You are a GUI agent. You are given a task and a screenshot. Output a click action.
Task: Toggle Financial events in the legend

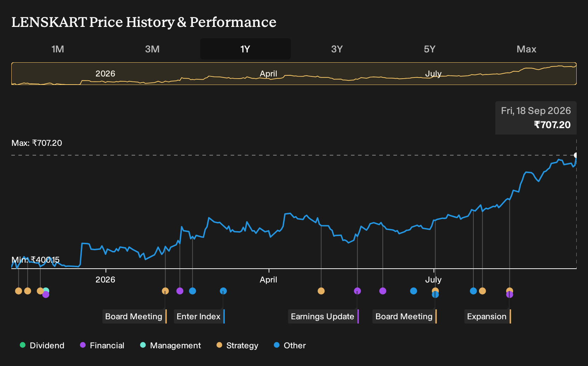pyautogui.click(x=102, y=345)
